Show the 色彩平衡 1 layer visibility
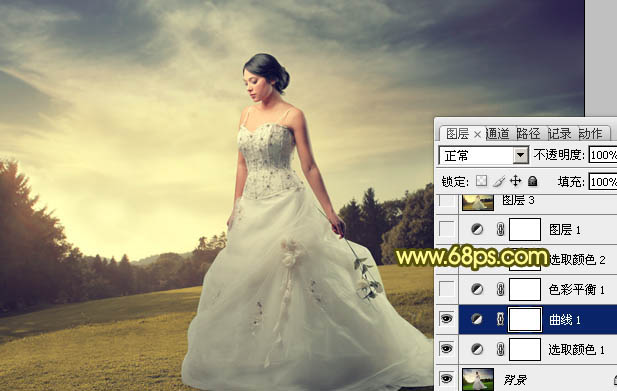The width and height of the screenshot is (617, 391). point(447,289)
